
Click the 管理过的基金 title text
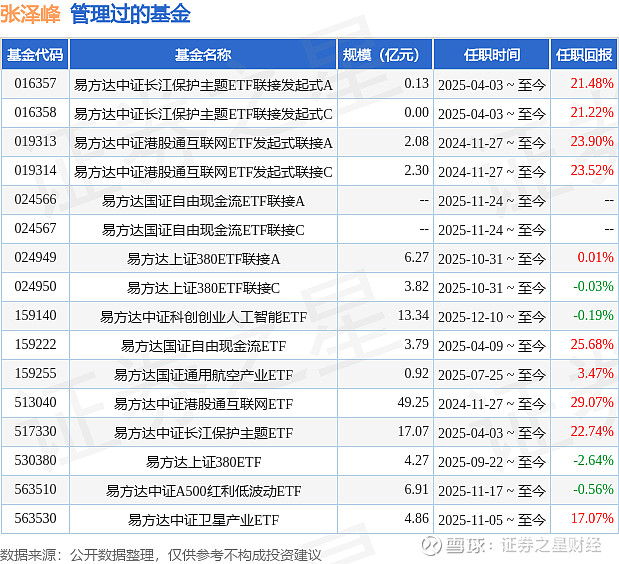coord(130,15)
